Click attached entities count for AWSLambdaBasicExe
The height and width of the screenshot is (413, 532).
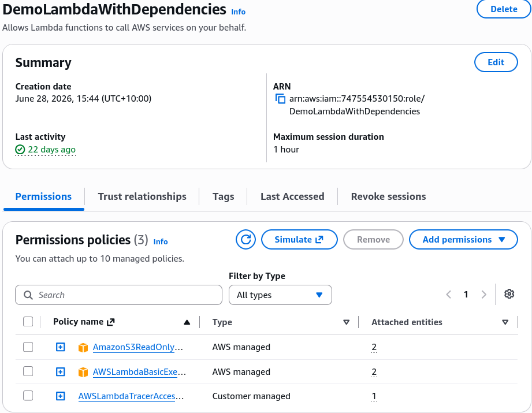click(374, 372)
